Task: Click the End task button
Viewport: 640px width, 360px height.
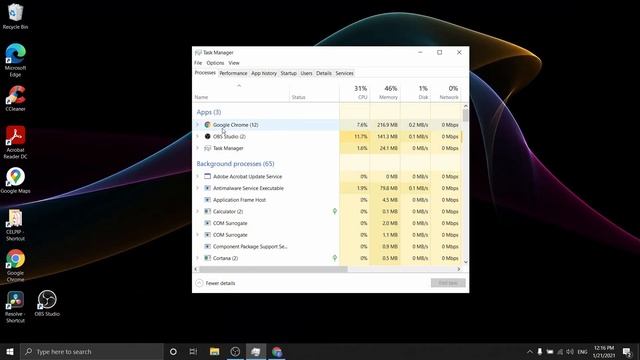Action: point(448,283)
